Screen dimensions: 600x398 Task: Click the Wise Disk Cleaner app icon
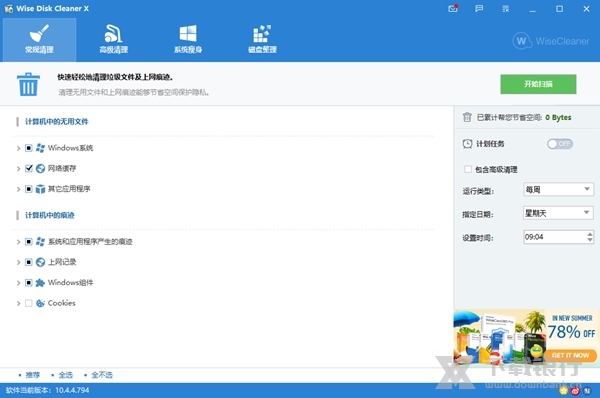(x=8, y=8)
